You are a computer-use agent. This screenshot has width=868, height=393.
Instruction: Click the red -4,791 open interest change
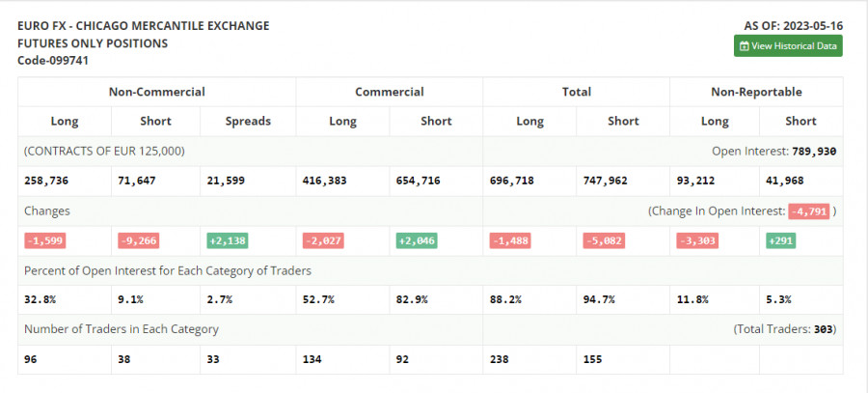pyautogui.click(x=808, y=211)
